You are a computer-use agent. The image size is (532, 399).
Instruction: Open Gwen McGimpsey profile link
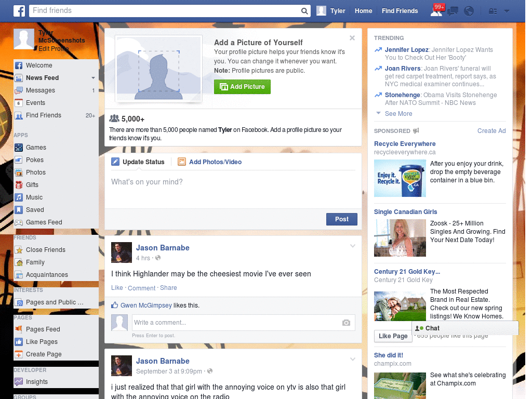click(146, 305)
